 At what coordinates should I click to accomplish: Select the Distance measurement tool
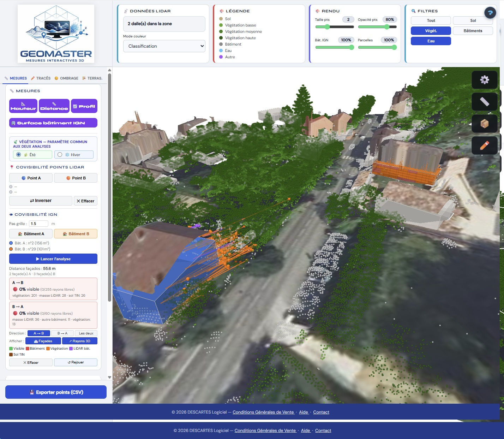[54, 106]
